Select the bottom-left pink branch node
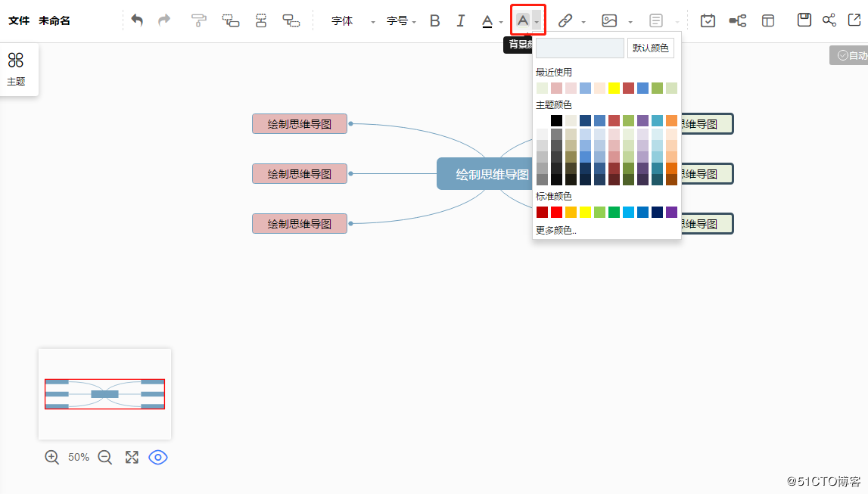868x494 pixels. pyautogui.click(x=300, y=223)
